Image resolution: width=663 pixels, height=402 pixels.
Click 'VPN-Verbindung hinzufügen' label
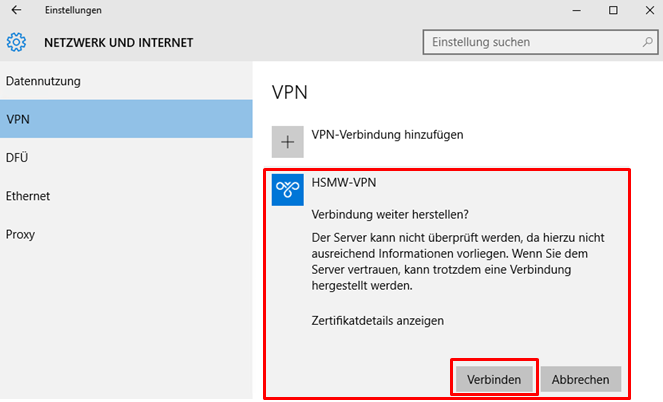pos(388,134)
